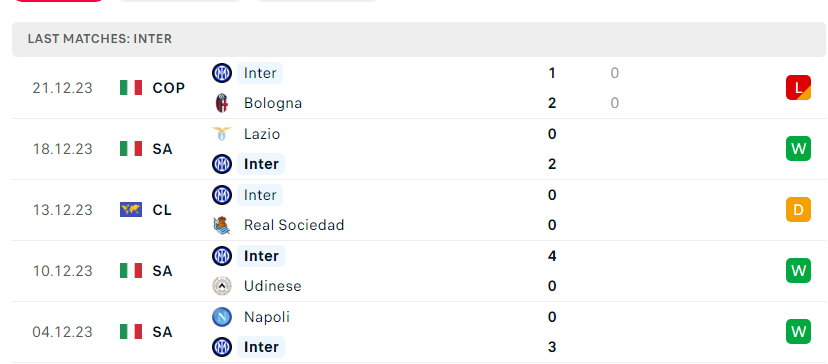Click Italy flag next to COP
This screenshot has width=828, height=364.
130,88
